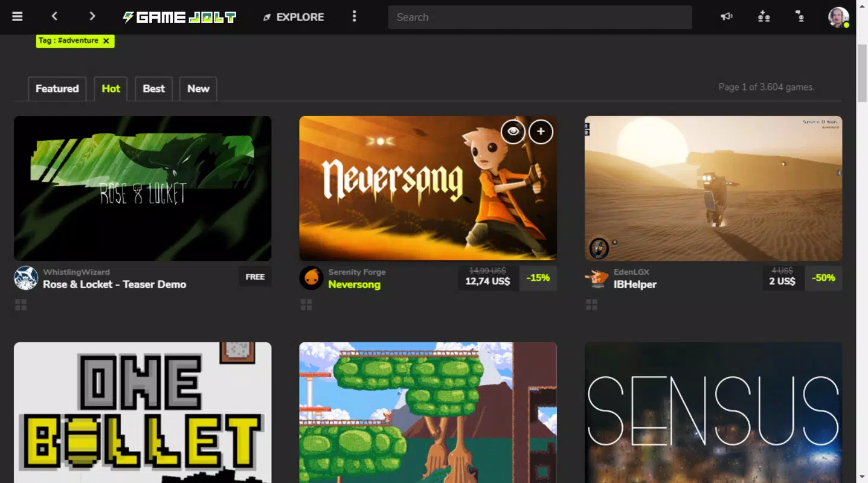Click the Windows icon under Rose & Locket
This screenshot has height=483, width=868.
pyautogui.click(x=21, y=305)
